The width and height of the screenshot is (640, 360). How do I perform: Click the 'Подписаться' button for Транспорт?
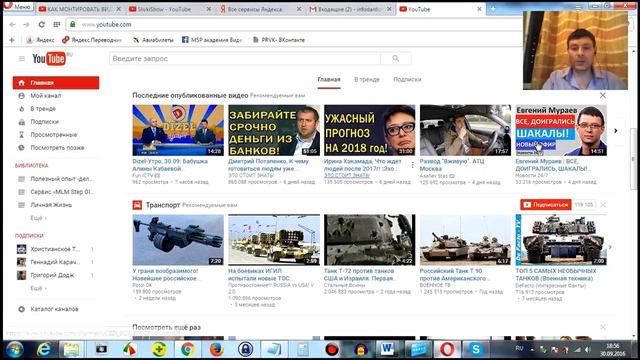click(x=545, y=204)
